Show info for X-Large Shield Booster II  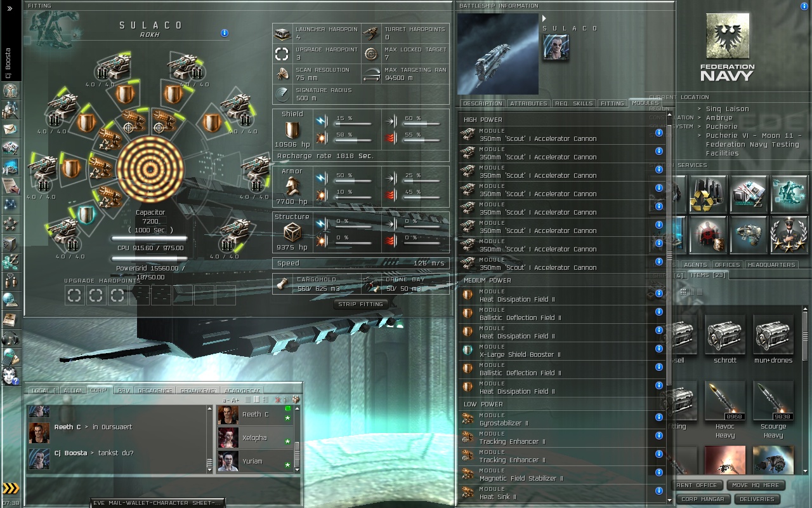pos(659,349)
